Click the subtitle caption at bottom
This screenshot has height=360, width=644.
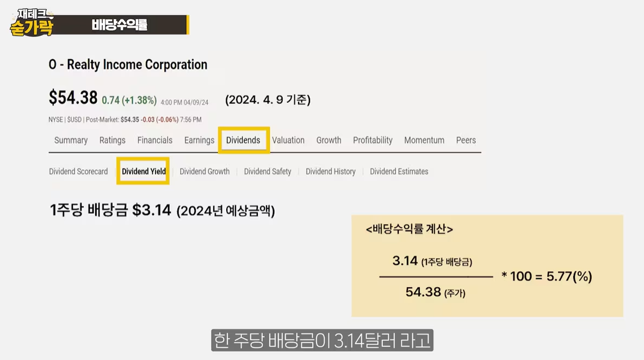322,340
